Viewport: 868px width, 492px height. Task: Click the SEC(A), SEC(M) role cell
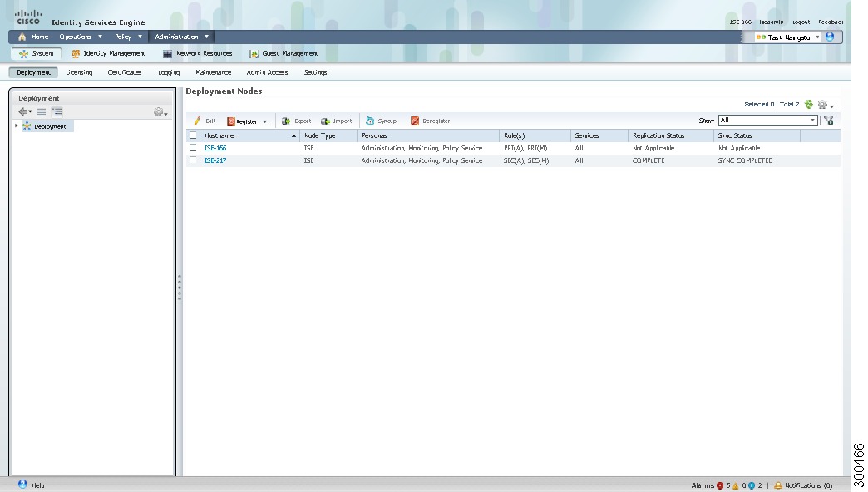point(526,160)
